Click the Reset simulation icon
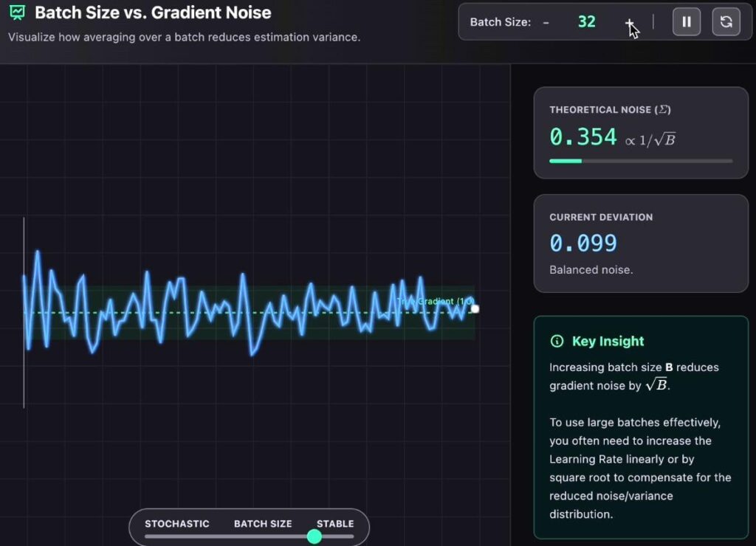Image resolution: width=756 pixels, height=546 pixels. tap(726, 21)
